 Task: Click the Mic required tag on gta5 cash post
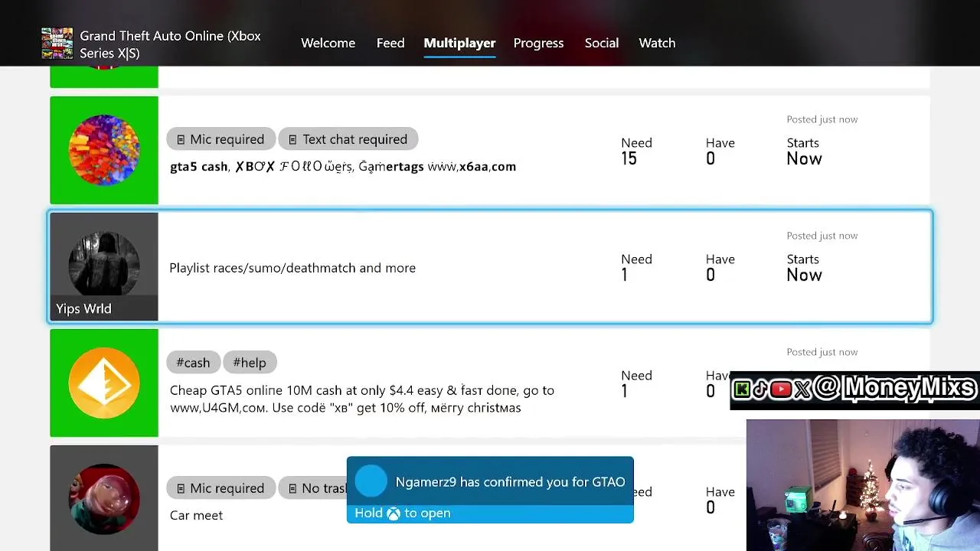(220, 139)
